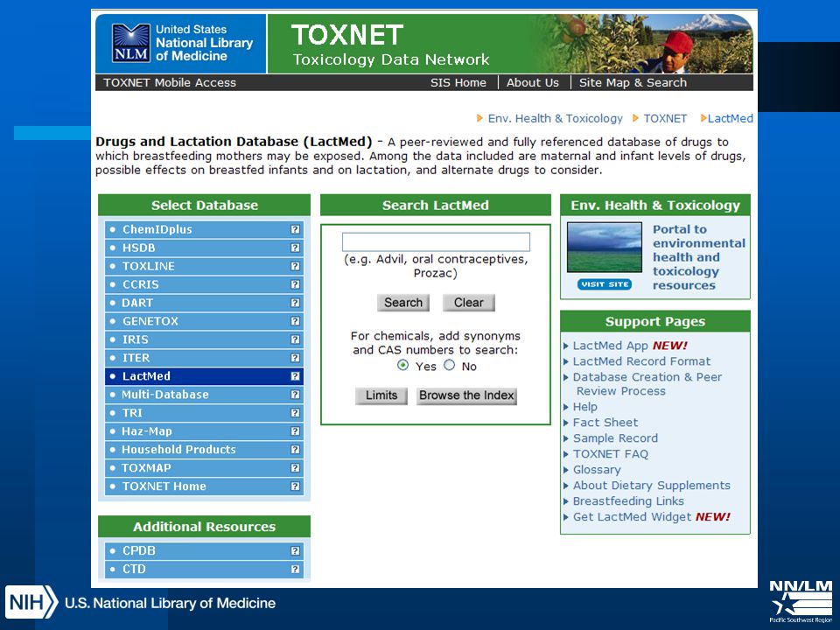Open help icon for ITER
This screenshot has height=630, width=840.
[295, 358]
